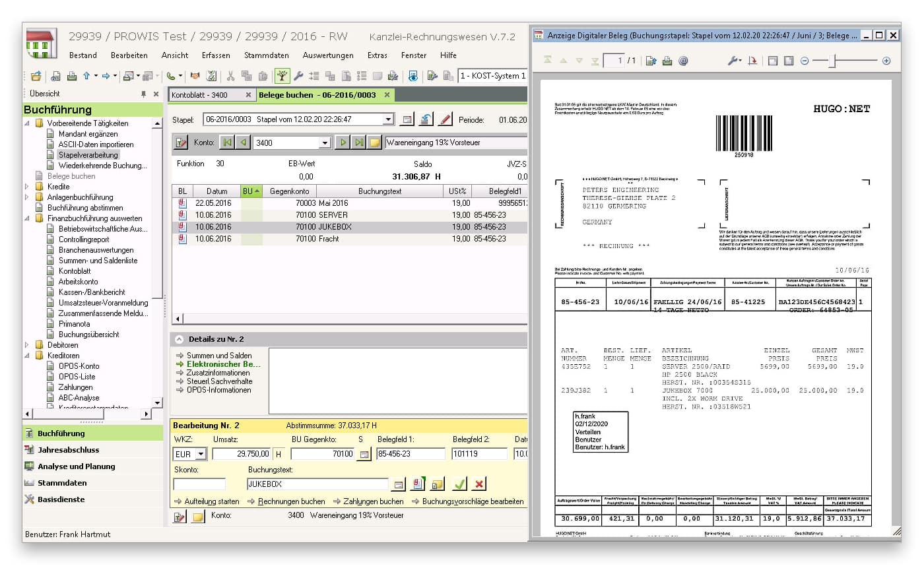The width and height of the screenshot is (924, 574).
Task: Select the Cut scissors icon in the toolbar
Action: tap(230, 76)
